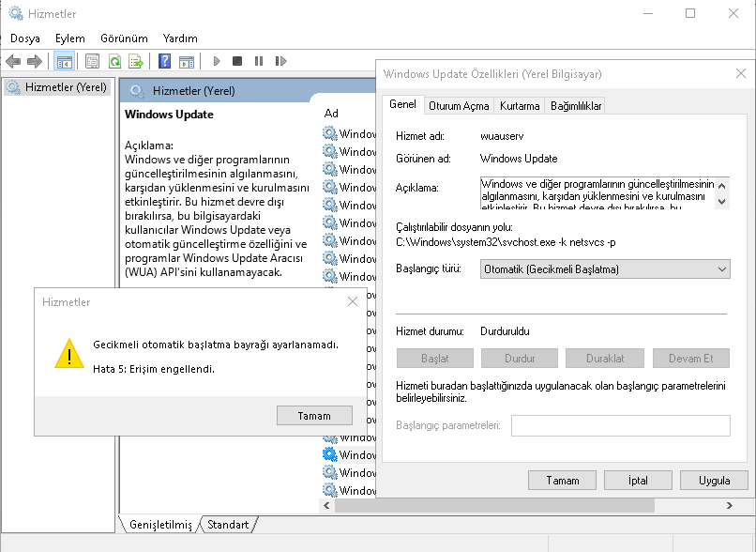This screenshot has width=756, height=552.
Task: Click Tamam in the error dialog
Action: pos(314,416)
